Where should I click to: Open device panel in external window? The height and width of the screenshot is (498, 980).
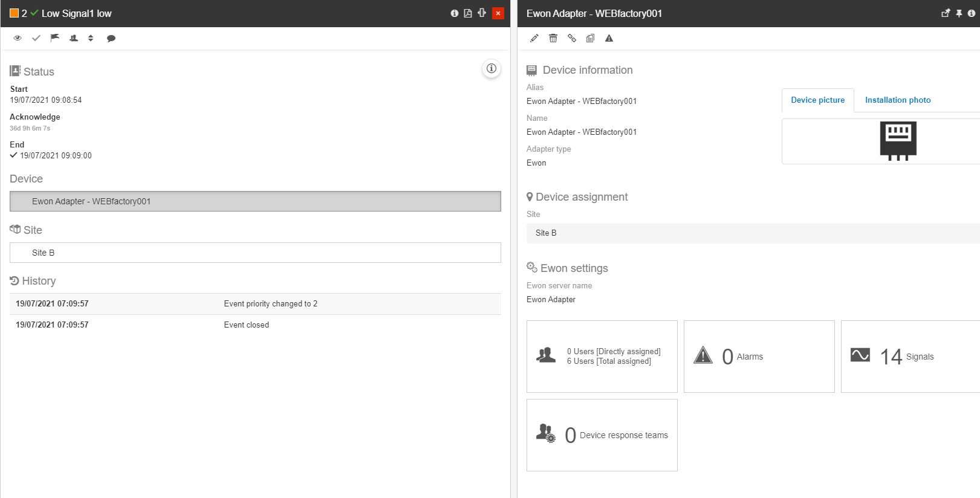click(946, 13)
